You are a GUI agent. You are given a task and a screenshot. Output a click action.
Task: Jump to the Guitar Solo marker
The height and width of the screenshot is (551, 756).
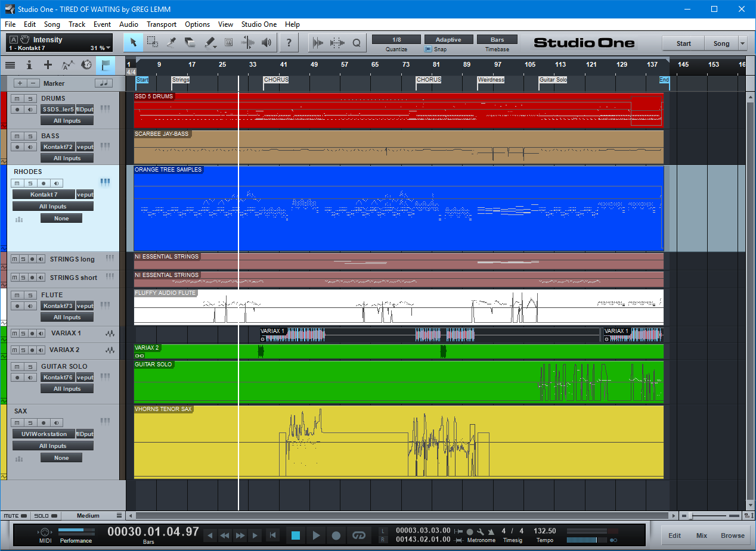pyautogui.click(x=553, y=80)
